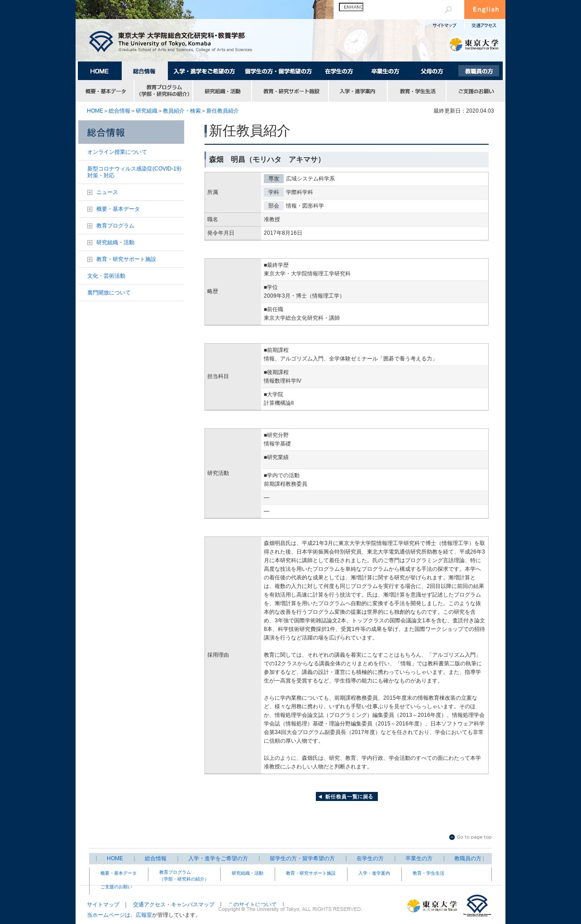This screenshot has width=581, height=924.
Task: Open footer 概要・基本データ link
Action: pos(118,873)
